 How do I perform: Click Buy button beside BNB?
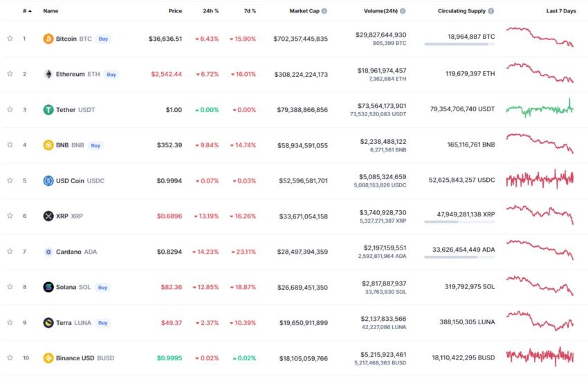click(x=95, y=145)
